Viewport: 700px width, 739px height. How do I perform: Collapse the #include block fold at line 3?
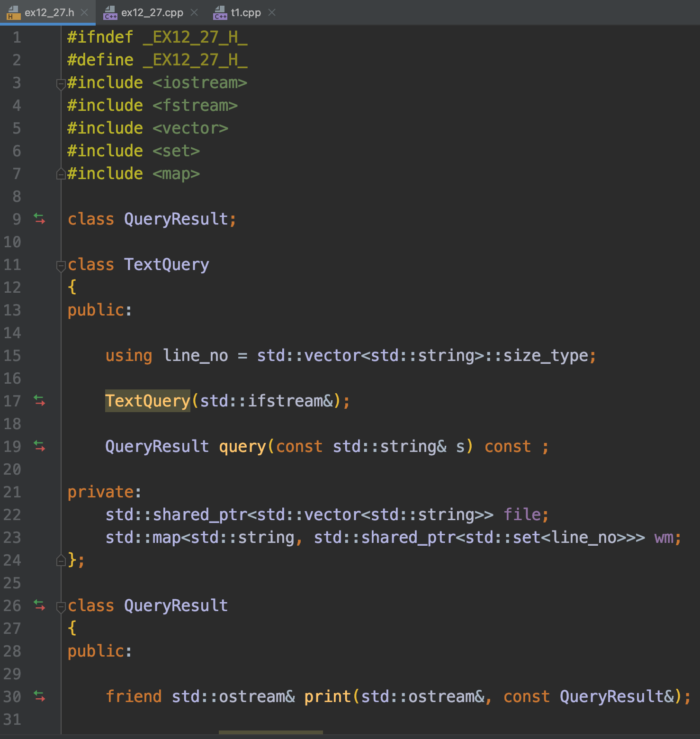point(61,84)
